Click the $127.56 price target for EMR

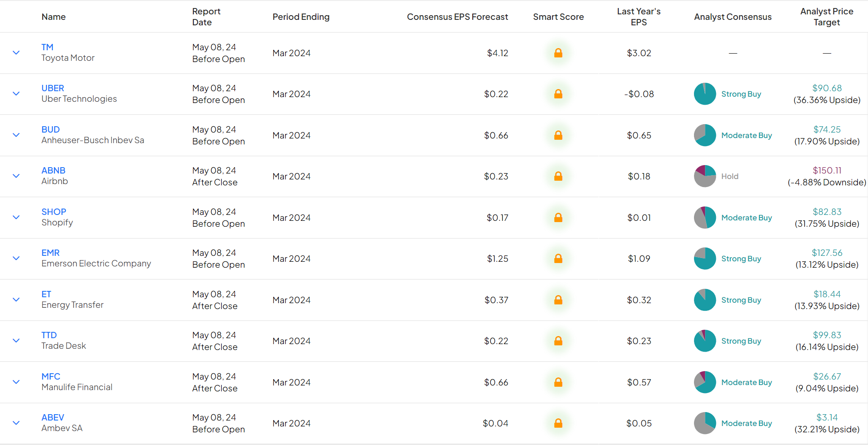click(827, 253)
